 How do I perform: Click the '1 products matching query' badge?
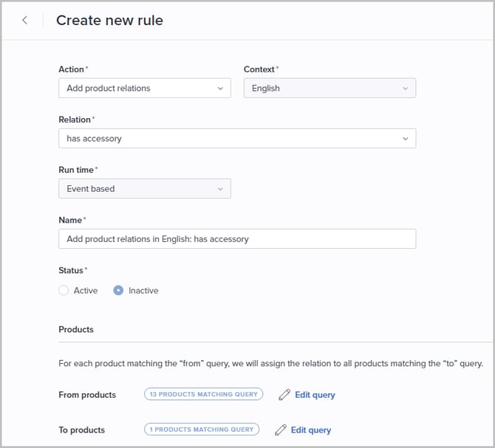click(x=202, y=429)
